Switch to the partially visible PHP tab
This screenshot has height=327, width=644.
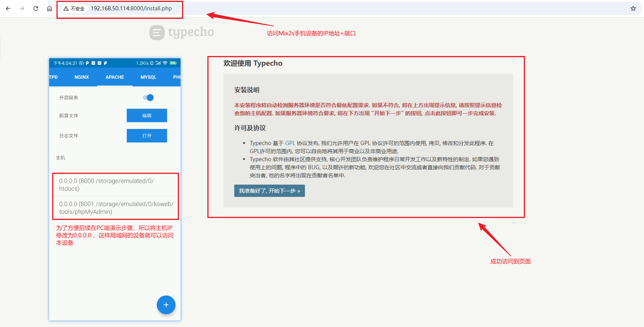tap(177, 77)
